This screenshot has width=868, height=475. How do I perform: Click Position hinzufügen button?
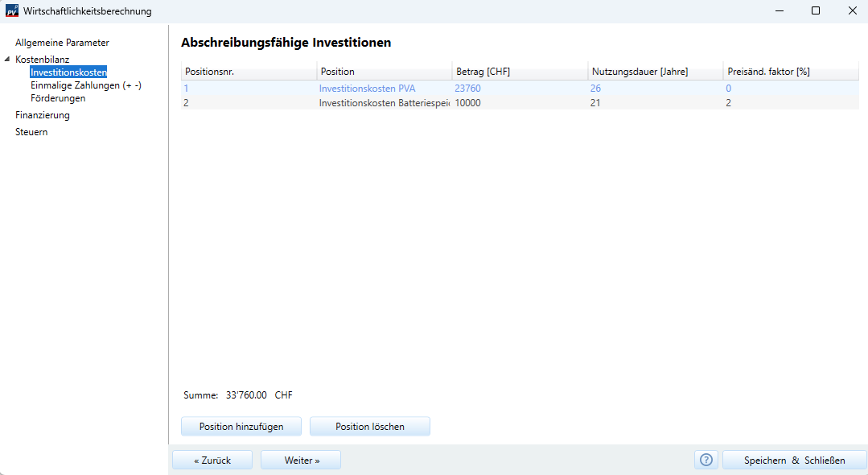(241, 426)
